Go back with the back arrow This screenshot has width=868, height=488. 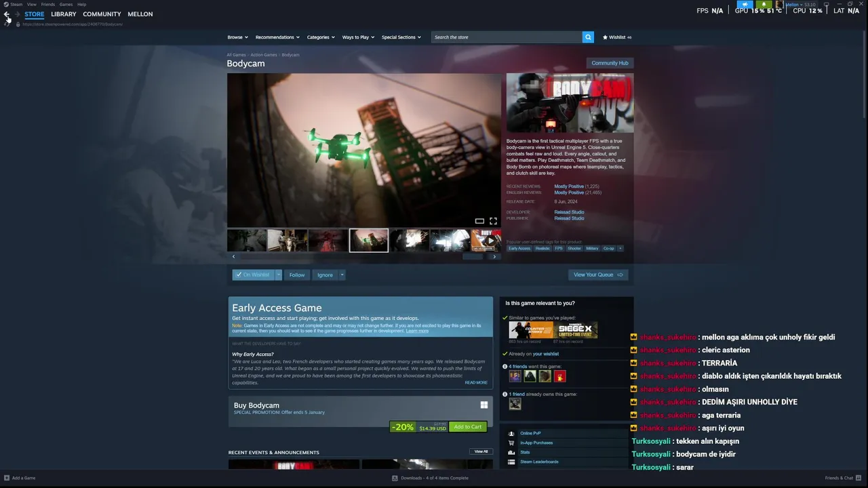click(x=7, y=14)
